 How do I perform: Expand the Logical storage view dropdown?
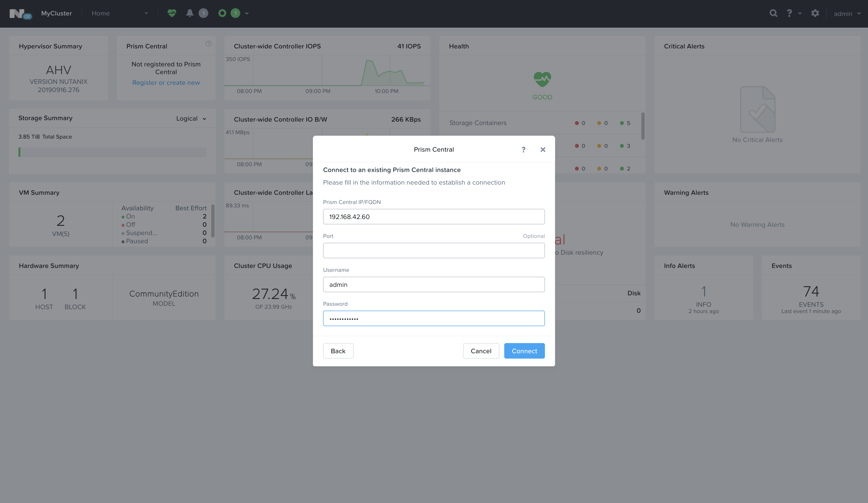pyautogui.click(x=191, y=118)
